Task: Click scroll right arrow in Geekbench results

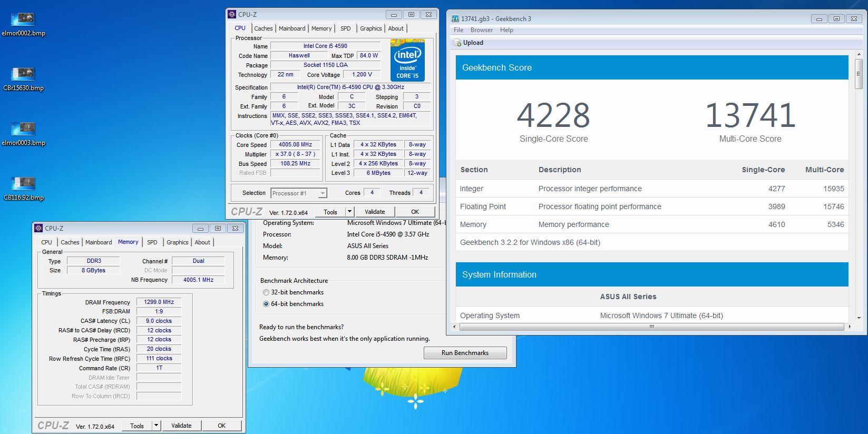Action: tap(849, 327)
